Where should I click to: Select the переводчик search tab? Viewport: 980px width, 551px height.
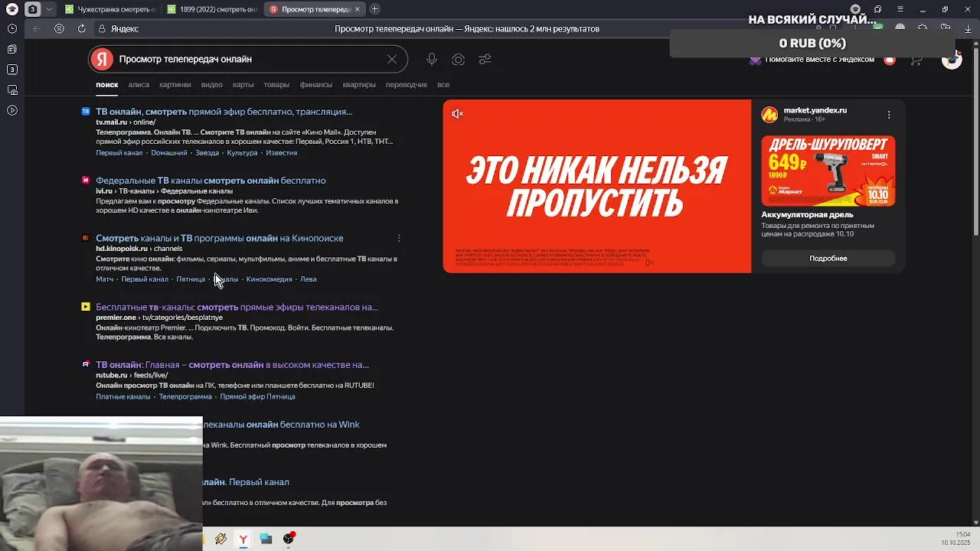(407, 84)
